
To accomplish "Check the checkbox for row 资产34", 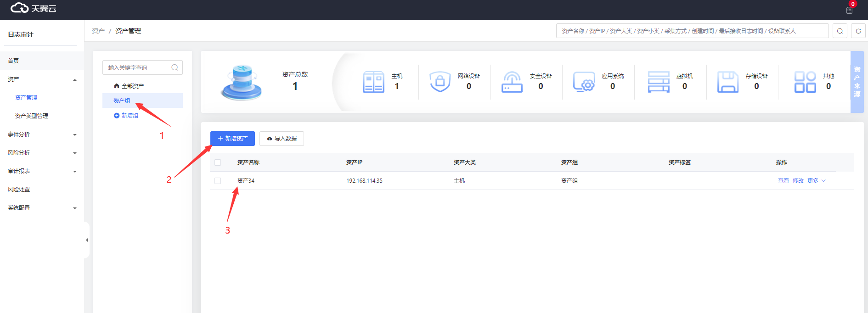I will pyautogui.click(x=218, y=181).
